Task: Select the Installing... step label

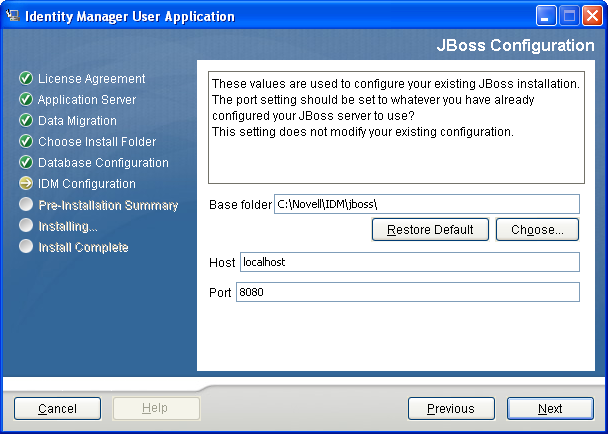Action: (x=68, y=226)
